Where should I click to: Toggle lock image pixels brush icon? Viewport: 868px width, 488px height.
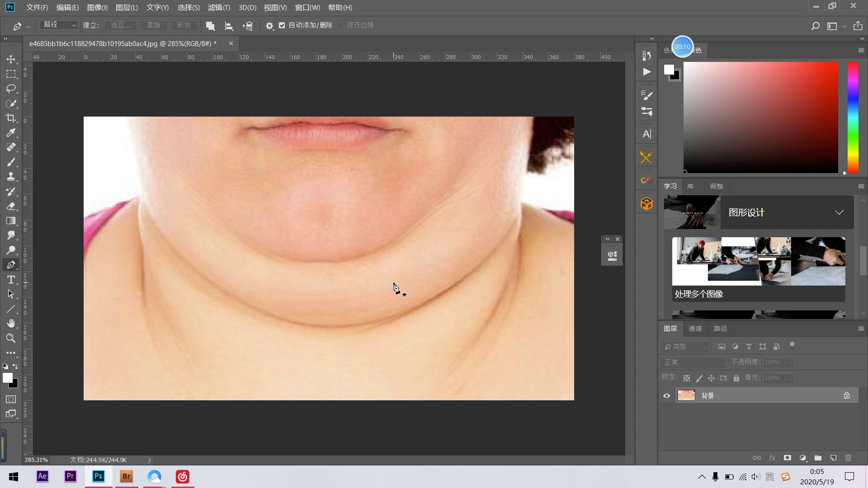[699, 378]
